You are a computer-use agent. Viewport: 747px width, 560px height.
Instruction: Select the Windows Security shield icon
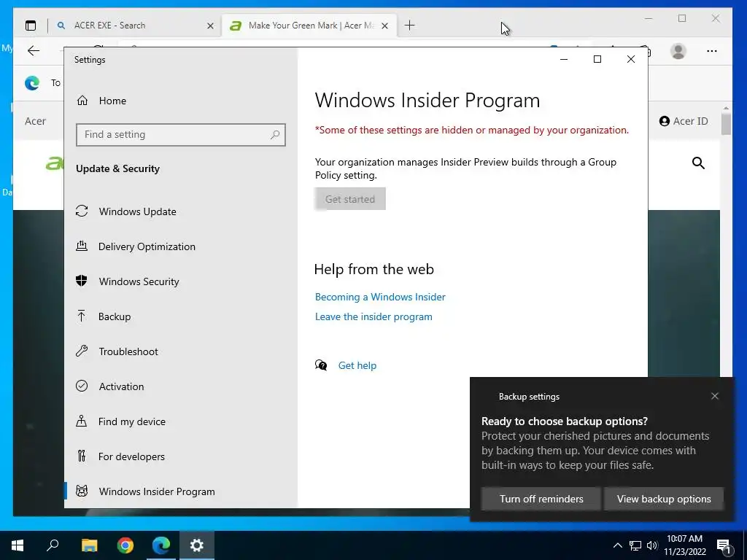82,281
